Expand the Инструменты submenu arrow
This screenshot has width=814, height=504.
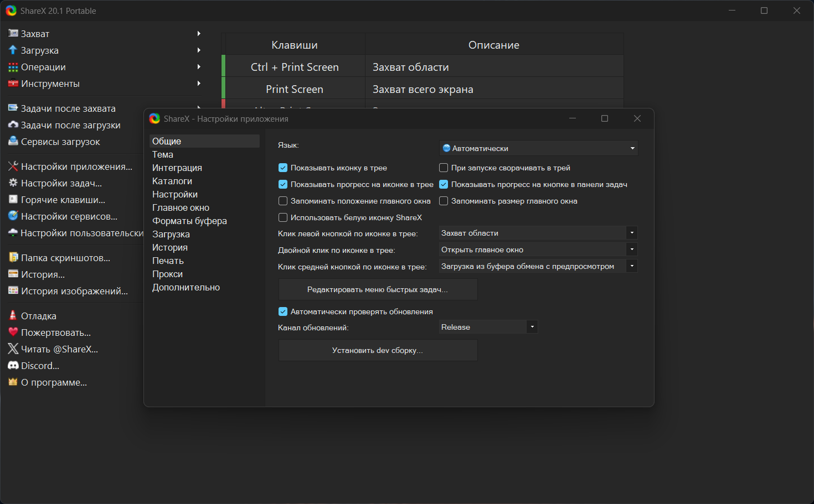click(x=199, y=84)
